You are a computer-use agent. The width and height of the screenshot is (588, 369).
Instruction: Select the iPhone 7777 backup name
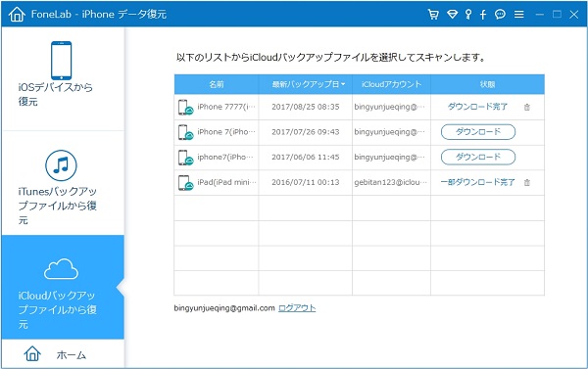pyautogui.click(x=226, y=107)
